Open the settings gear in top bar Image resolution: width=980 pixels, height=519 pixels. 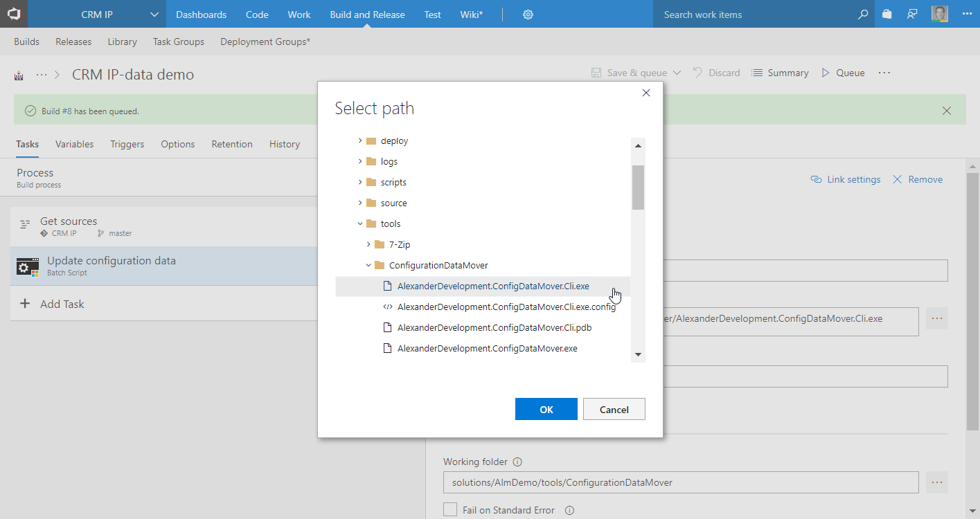point(528,15)
